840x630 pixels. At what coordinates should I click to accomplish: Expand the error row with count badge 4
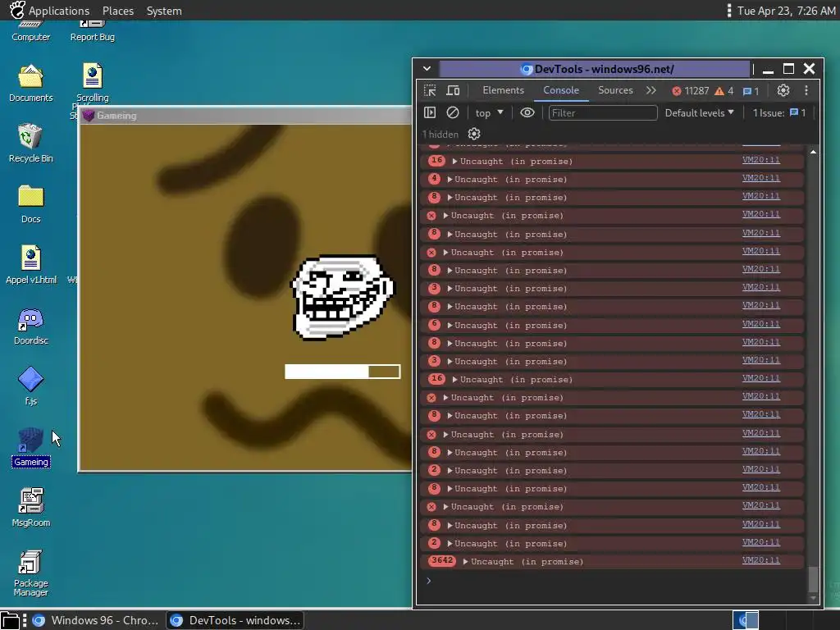click(450, 180)
